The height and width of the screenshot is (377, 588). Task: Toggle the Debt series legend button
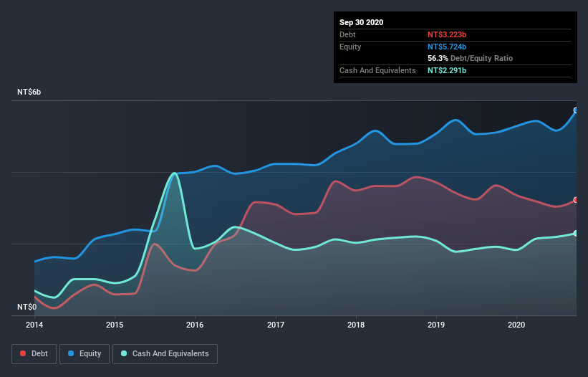(34, 354)
